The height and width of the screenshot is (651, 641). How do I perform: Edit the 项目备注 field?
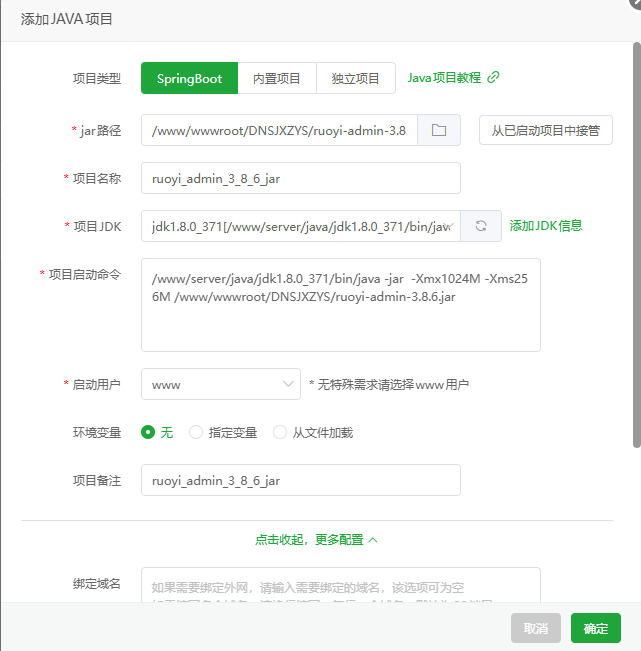301,480
